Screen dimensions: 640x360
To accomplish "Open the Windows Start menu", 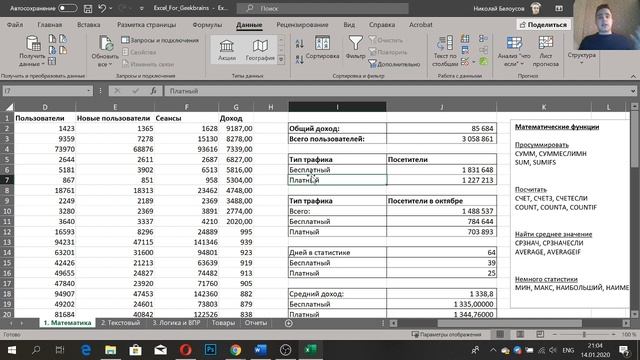I will [x=11, y=350].
